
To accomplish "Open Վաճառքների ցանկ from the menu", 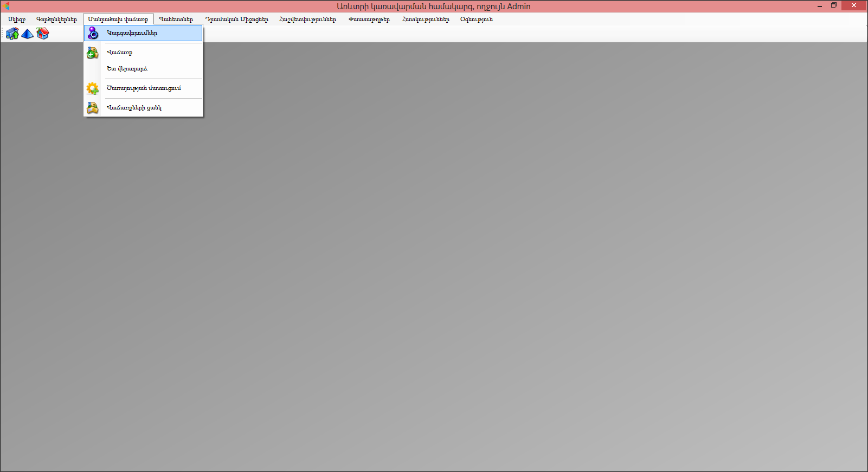I will [143, 108].
